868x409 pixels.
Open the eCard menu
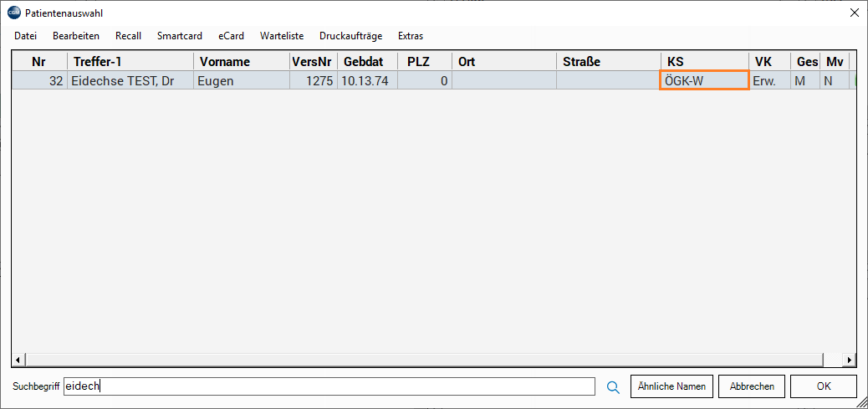click(x=231, y=36)
